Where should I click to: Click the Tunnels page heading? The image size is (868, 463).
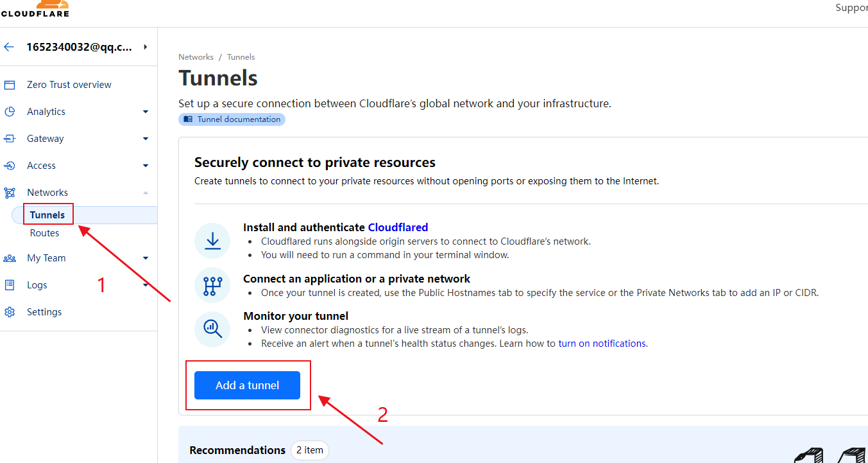tap(218, 78)
